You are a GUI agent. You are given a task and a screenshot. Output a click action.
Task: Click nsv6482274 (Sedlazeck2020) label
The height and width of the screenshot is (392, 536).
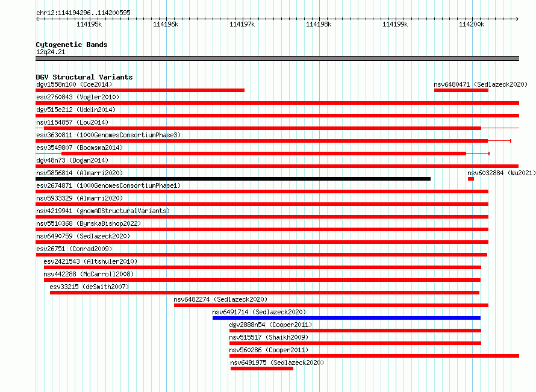[x=220, y=299]
